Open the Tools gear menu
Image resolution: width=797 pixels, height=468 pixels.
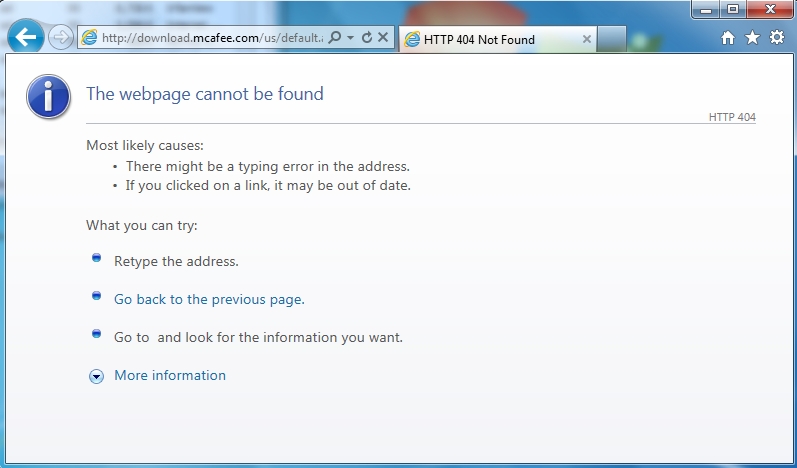(x=777, y=37)
